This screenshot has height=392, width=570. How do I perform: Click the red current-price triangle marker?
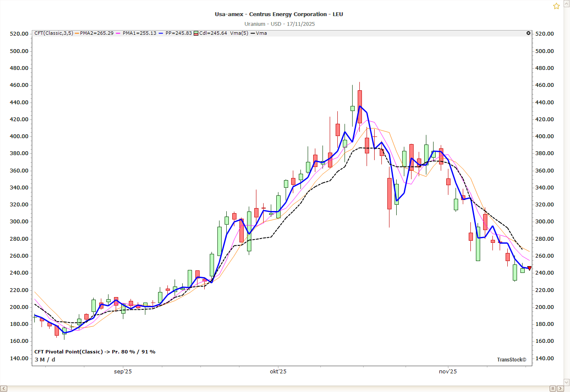click(529, 268)
